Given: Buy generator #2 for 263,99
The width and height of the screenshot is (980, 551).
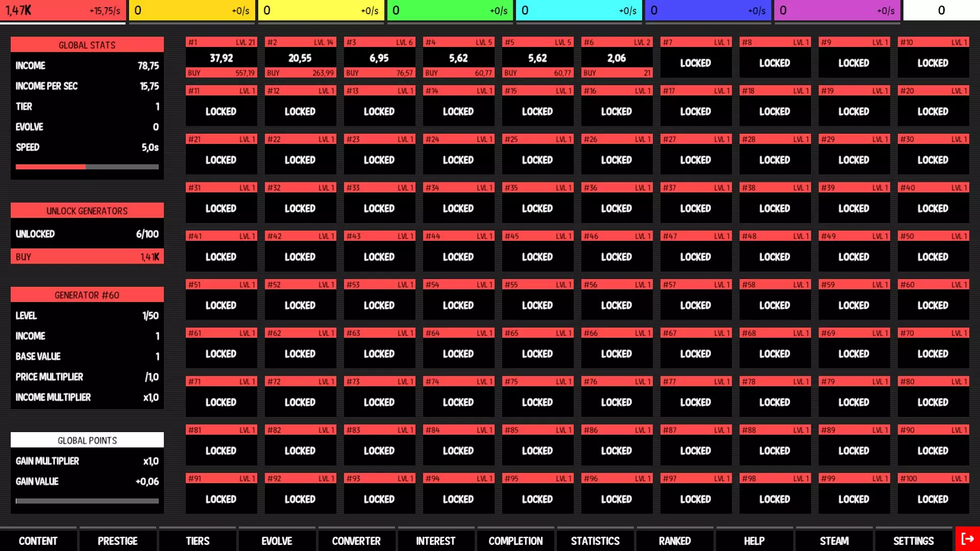Looking at the screenshot, I should pos(300,73).
